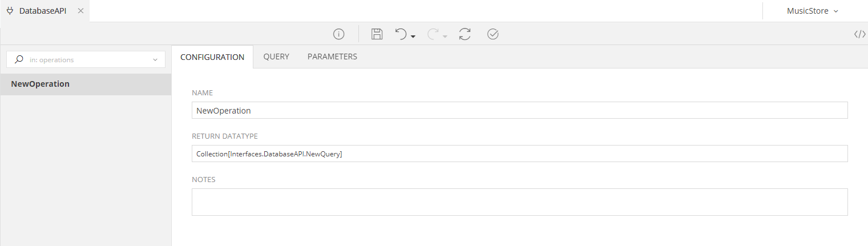Select the DatabaseAPI document tab
Image resolution: width=868 pixels, height=246 pixels.
(x=42, y=11)
